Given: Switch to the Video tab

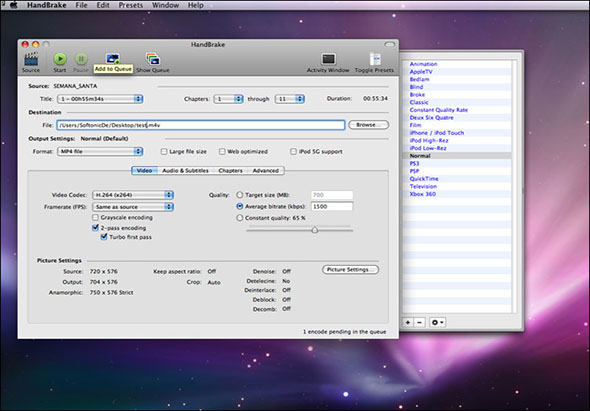Looking at the screenshot, I should 144,170.
